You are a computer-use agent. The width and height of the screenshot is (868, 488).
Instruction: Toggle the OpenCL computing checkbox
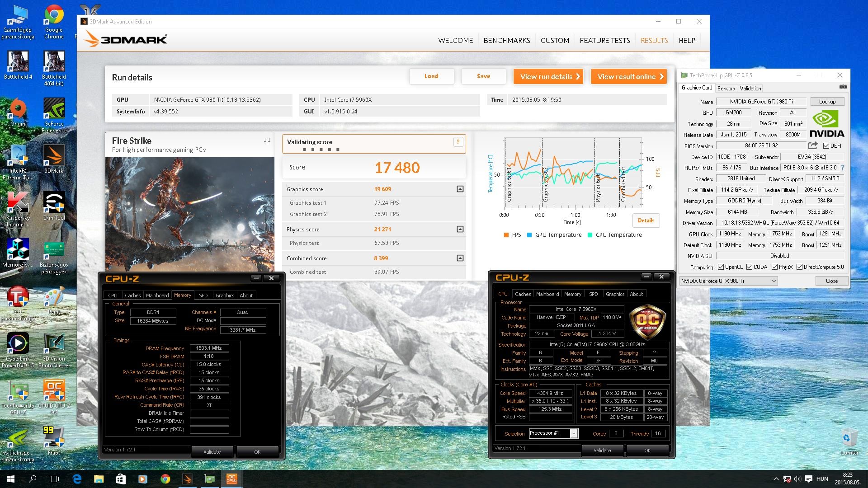[x=721, y=267]
